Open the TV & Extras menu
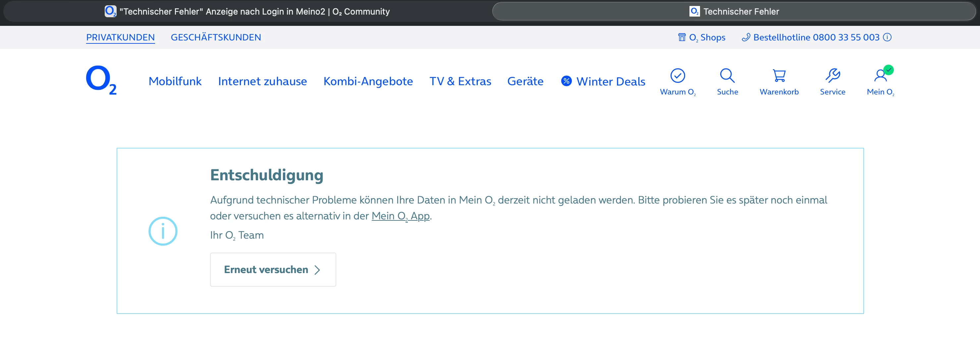Image resolution: width=980 pixels, height=350 pixels. (x=460, y=81)
